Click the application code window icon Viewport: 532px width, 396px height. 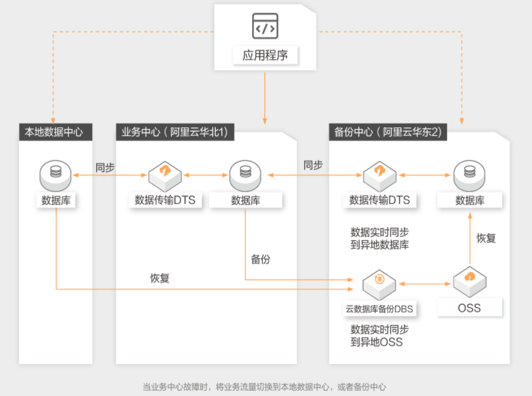[265, 26]
